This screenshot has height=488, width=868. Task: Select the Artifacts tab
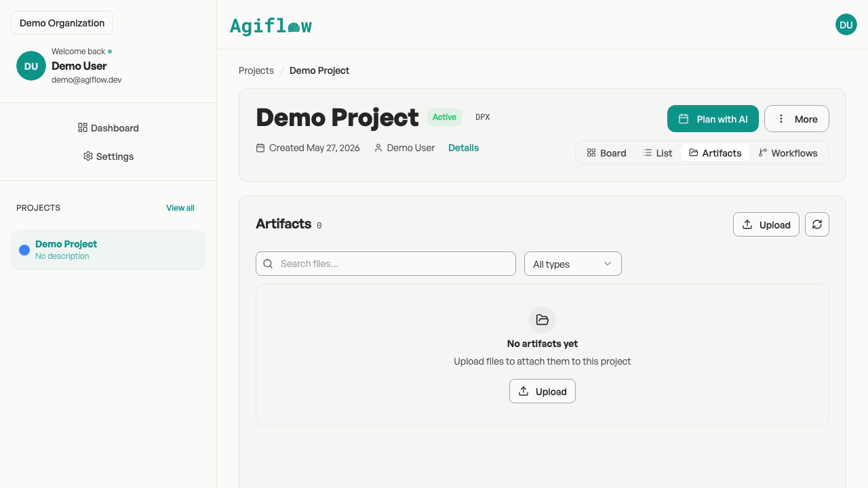pos(715,153)
